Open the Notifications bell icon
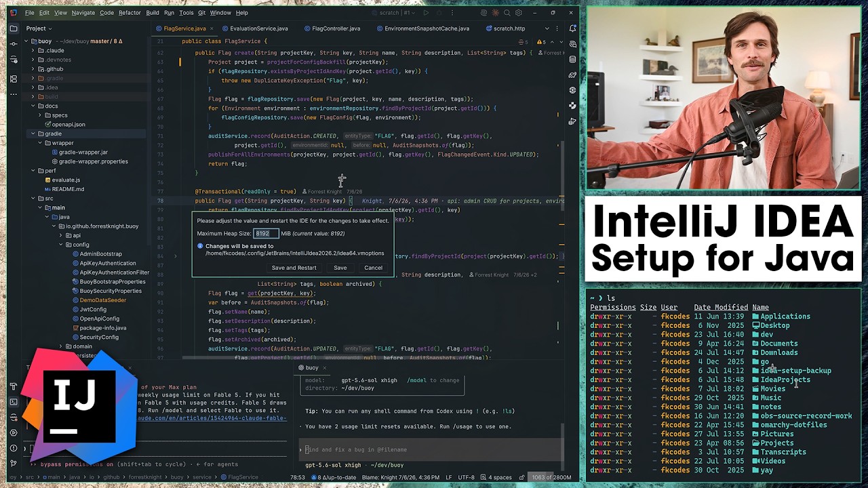868x488 pixels. pos(573,28)
